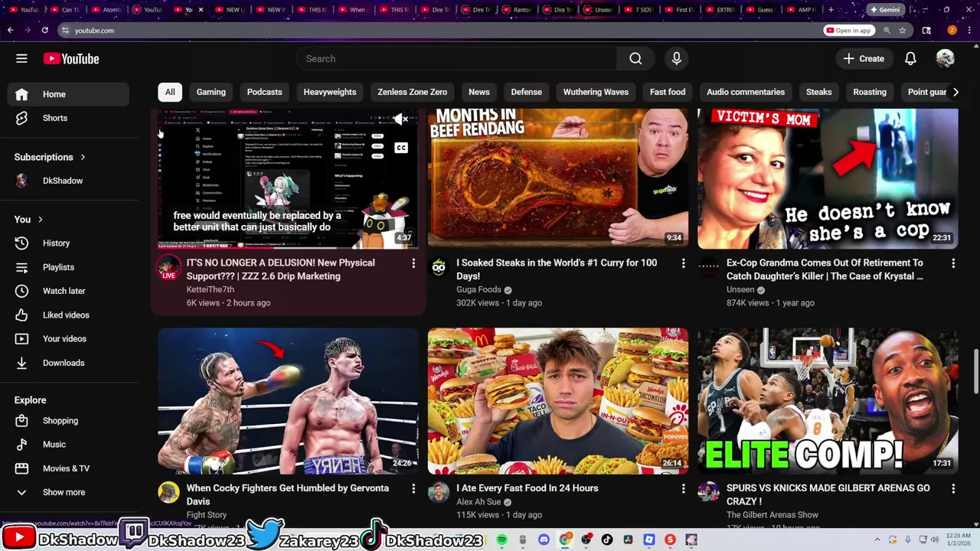Open KetteiThe7th channel link
The width and height of the screenshot is (980, 551).
click(211, 290)
